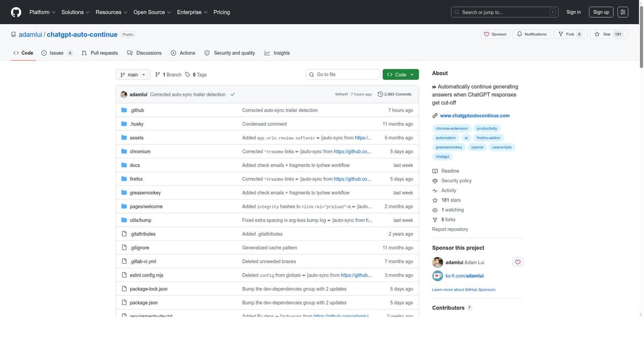Open commit history via the clock icon

379,93
